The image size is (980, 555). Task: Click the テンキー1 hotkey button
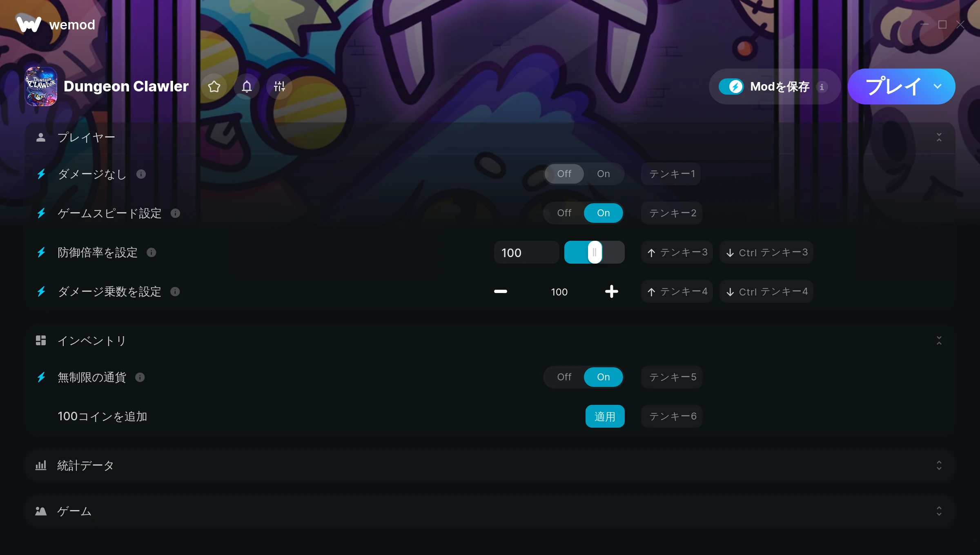point(671,174)
